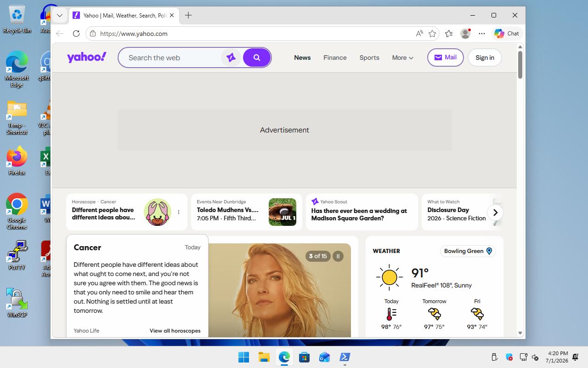The height and width of the screenshot is (368, 588).
Task: Add this page to favorites star
Action: tap(432, 34)
